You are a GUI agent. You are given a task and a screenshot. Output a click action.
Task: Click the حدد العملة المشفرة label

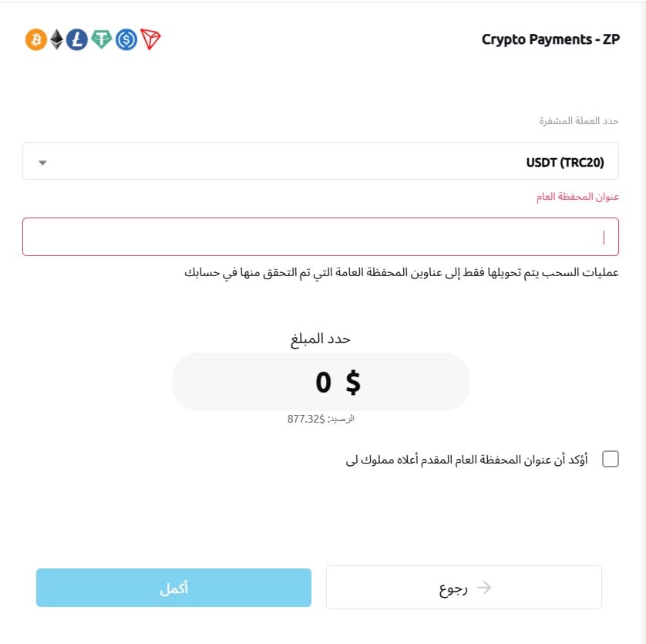578,121
